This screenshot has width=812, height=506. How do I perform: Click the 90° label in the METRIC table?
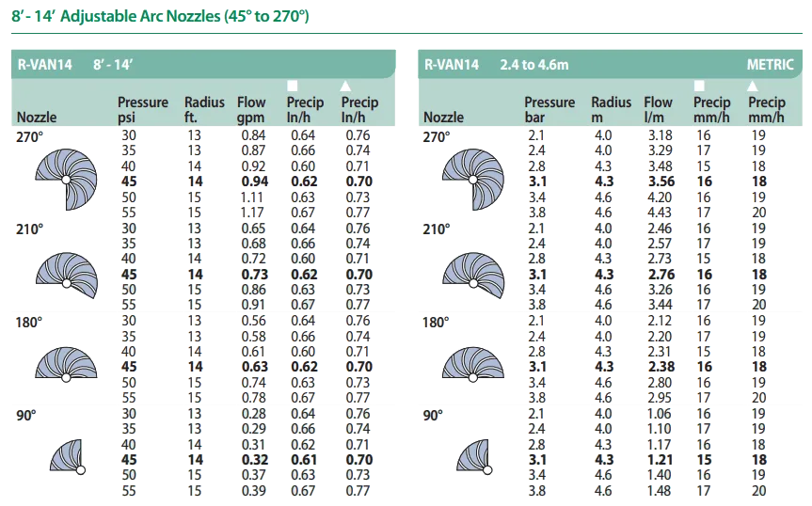(433, 416)
